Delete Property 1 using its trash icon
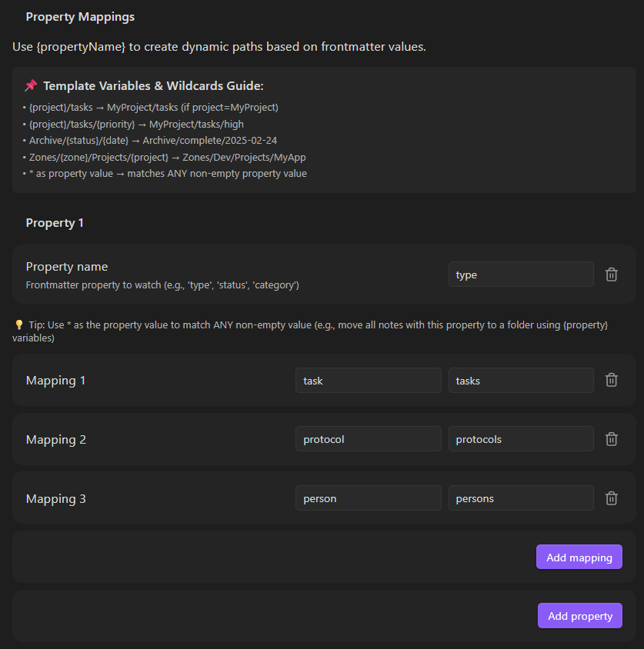 click(x=612, y=275)
